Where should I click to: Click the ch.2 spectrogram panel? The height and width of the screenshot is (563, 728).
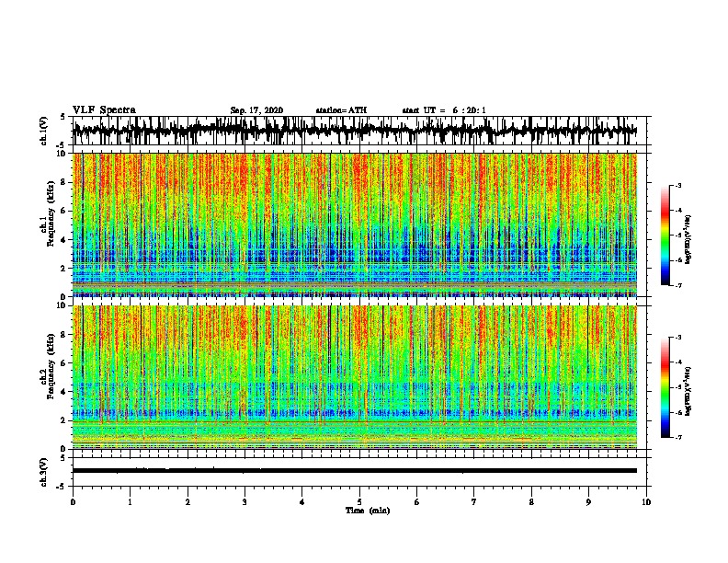pos(355,377)
